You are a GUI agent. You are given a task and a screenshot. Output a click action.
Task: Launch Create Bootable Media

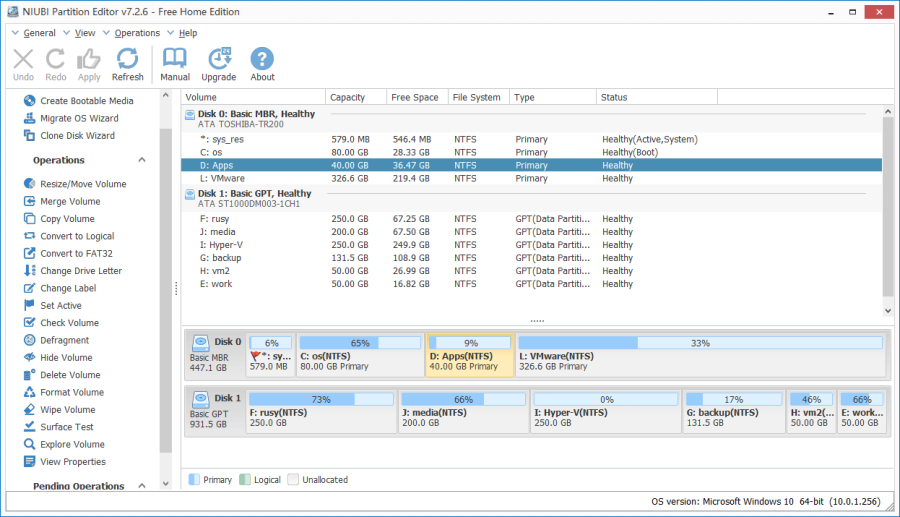[x=79, y=101]
